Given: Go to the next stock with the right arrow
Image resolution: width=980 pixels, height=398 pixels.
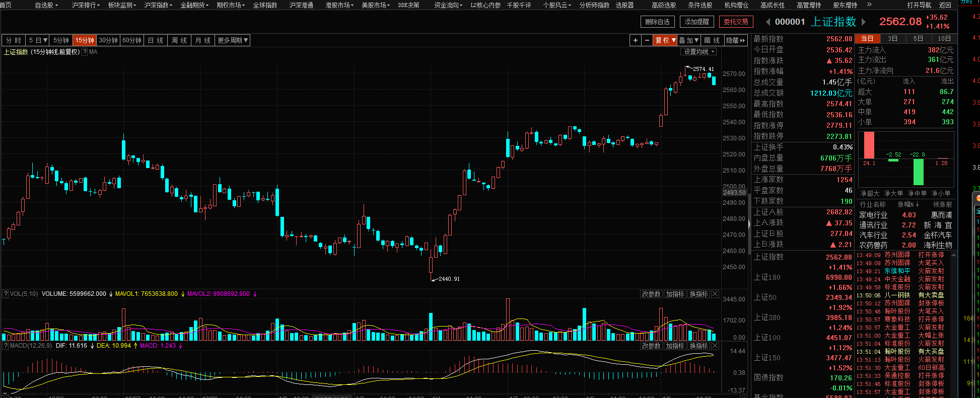Looking at the screenshot, I should coord(864,22).
